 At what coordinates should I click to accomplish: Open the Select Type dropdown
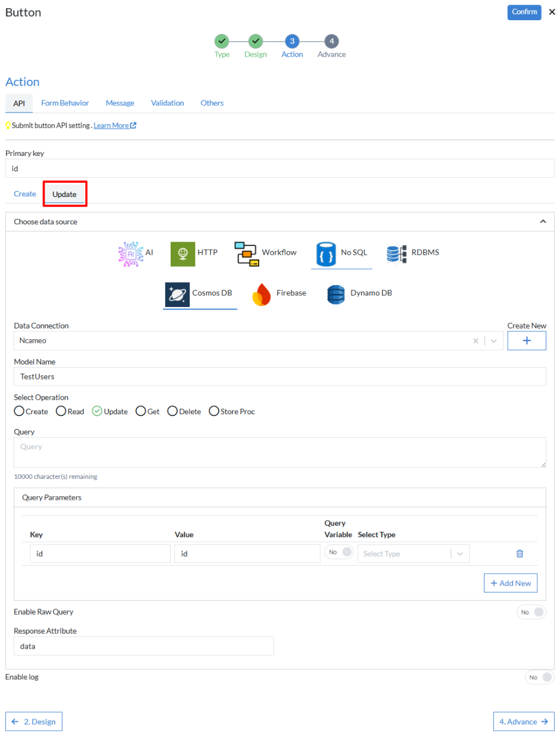413,553
